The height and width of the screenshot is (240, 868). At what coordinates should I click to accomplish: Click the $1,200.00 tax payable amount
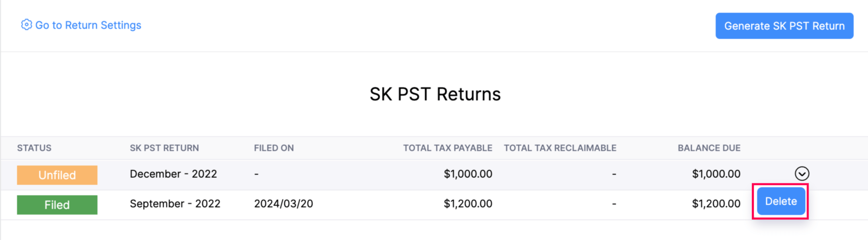point(468,203)
